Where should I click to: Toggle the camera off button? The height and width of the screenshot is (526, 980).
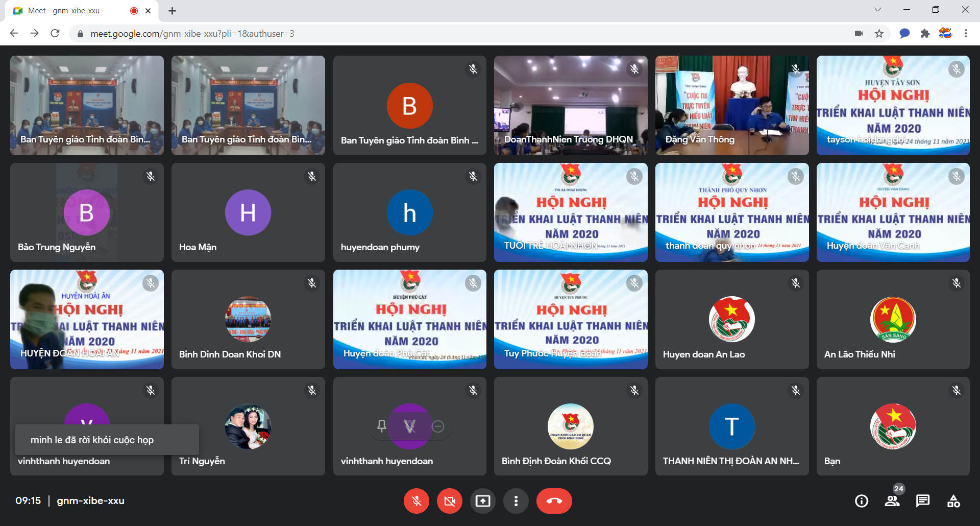pyautogui.click(x=450, y=501)
